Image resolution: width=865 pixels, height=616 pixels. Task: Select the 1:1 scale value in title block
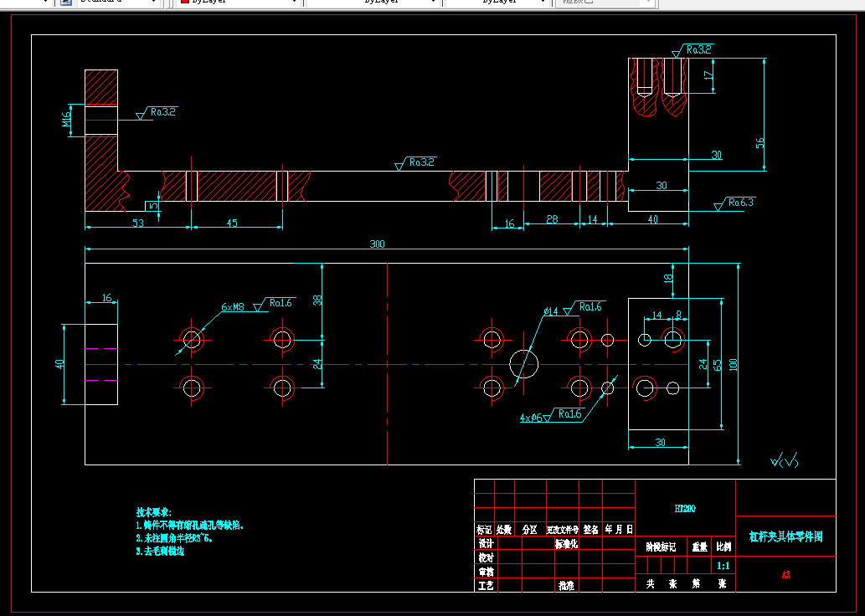click(723, 566)
